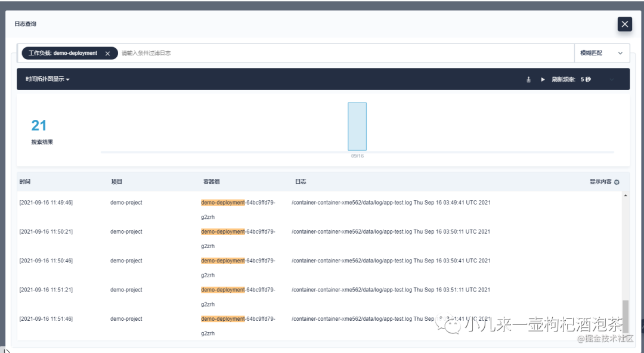Start real-time log refresh with play button
Viewport: 644px width, 353px height.
click(x=543, y=79)
